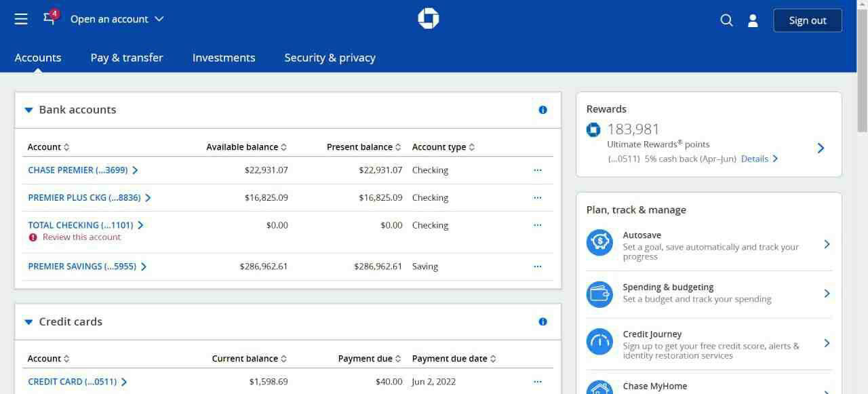Open the Security & privacy tab
The height and width of the screenshot is (394, 868).
(330, 58)
